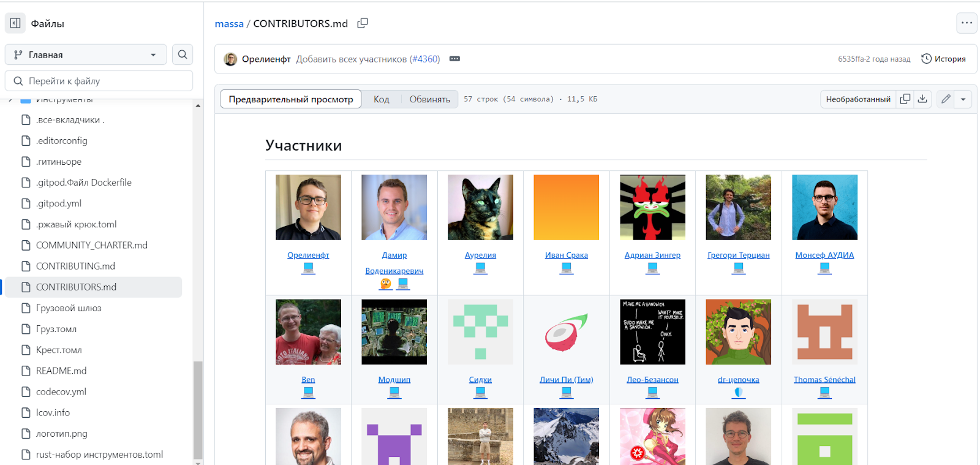
Task: Open README.md in file tree
Action: pos(61,371)
